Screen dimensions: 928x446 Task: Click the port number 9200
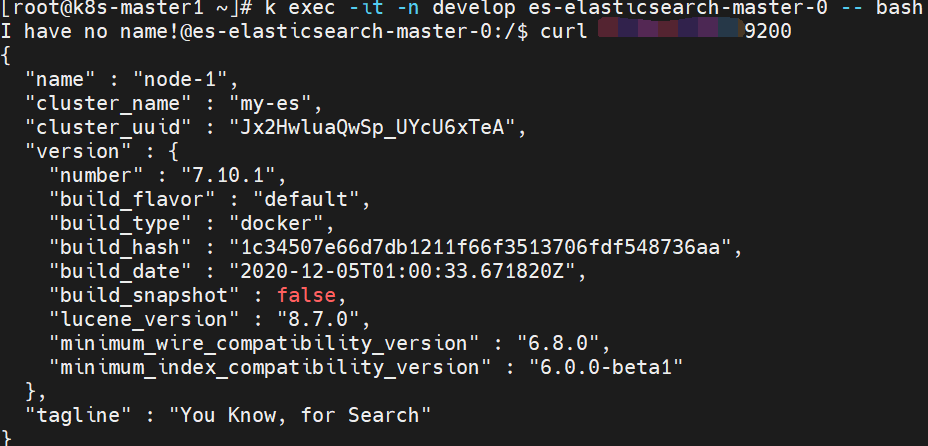coord(769,32)
